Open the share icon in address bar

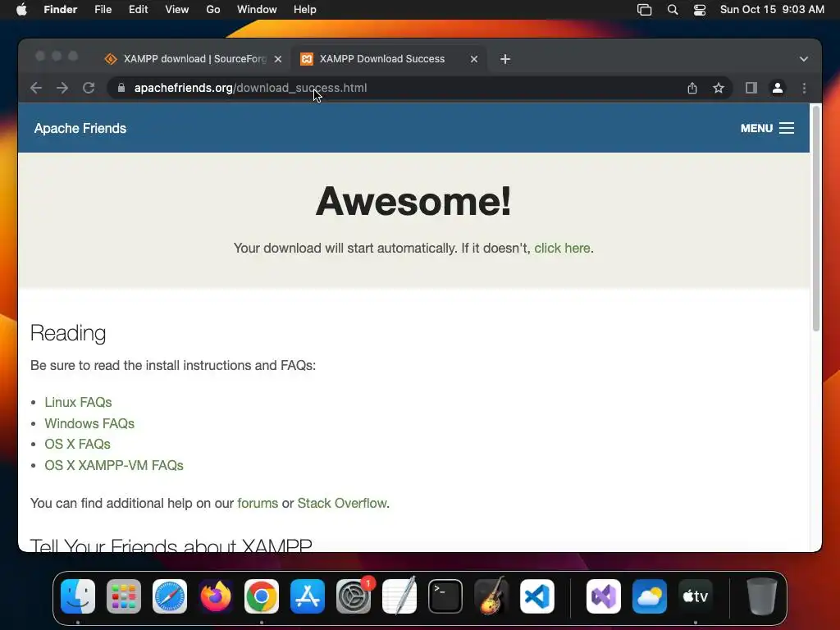[692, 88]
